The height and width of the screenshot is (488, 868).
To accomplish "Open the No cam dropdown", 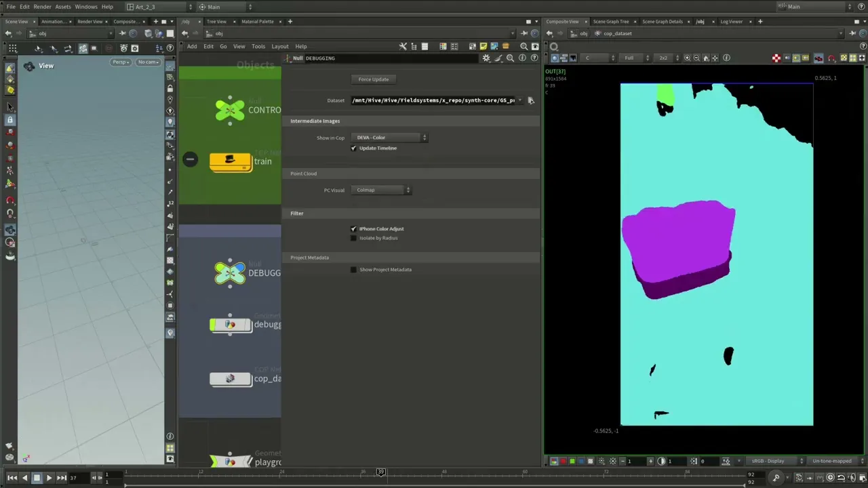I will point(148,62).
